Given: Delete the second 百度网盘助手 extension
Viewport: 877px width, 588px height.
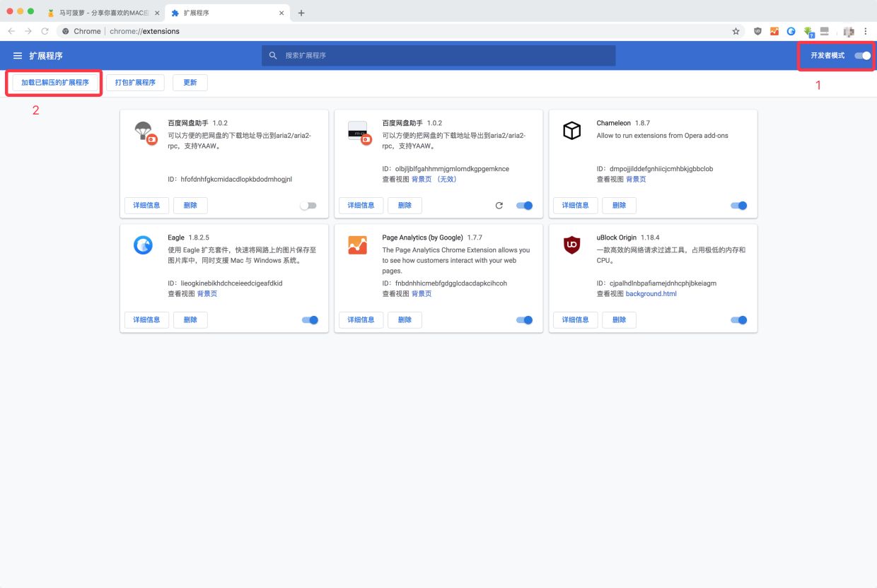Looking at the screenshot, I should coord(405,206).
